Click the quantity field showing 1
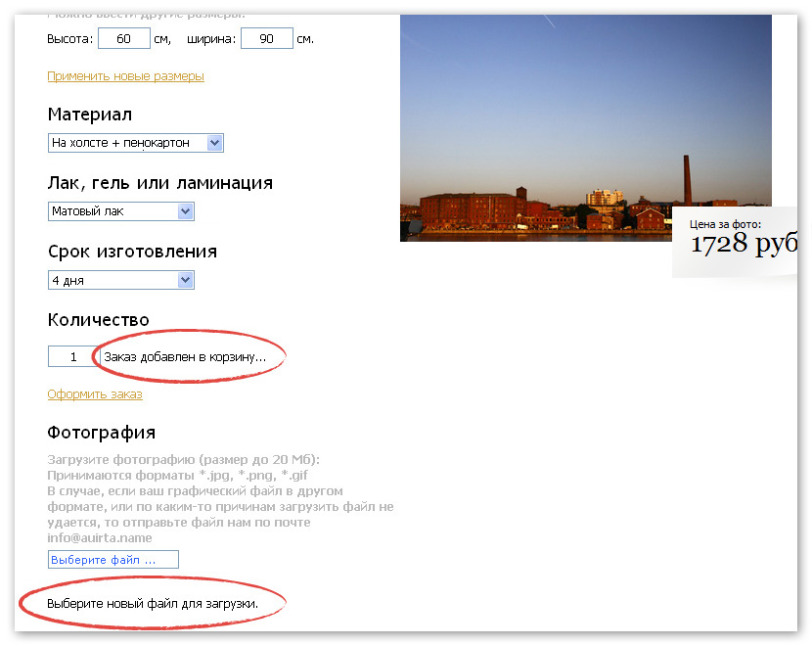The image size is (812, 646). click(x=73, y=356)
